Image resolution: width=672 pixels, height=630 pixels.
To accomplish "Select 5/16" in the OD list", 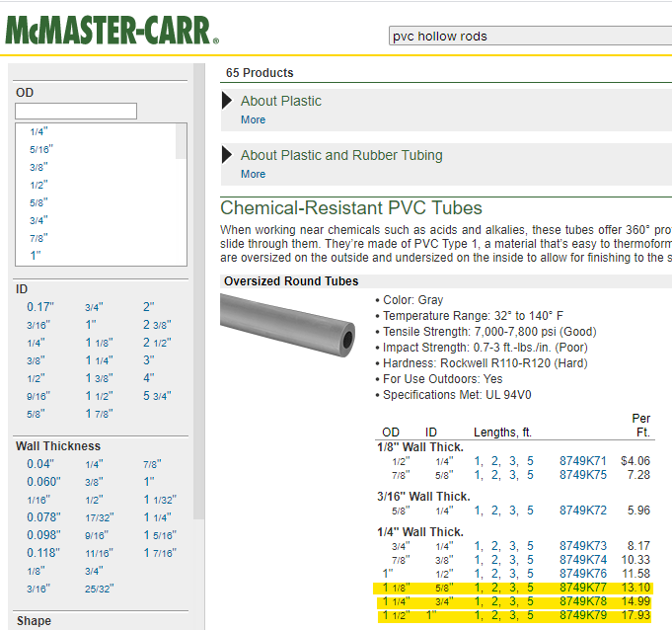I will (x=41, y=150).
